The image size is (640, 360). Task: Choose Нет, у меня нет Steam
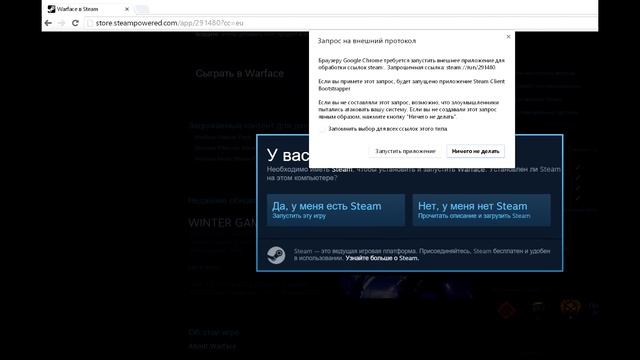[481, 210]
